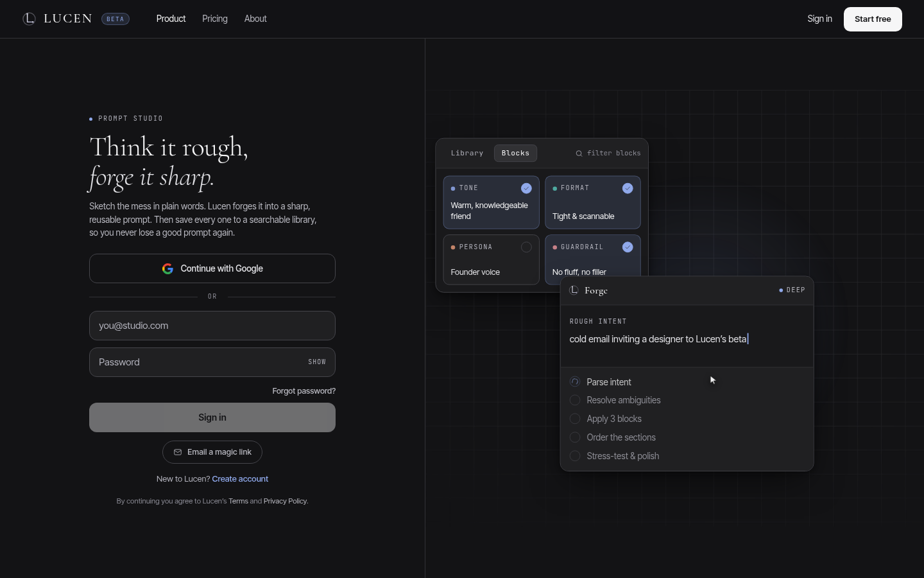
Task: Continue with Google sign-in
Action: point(212,268)
